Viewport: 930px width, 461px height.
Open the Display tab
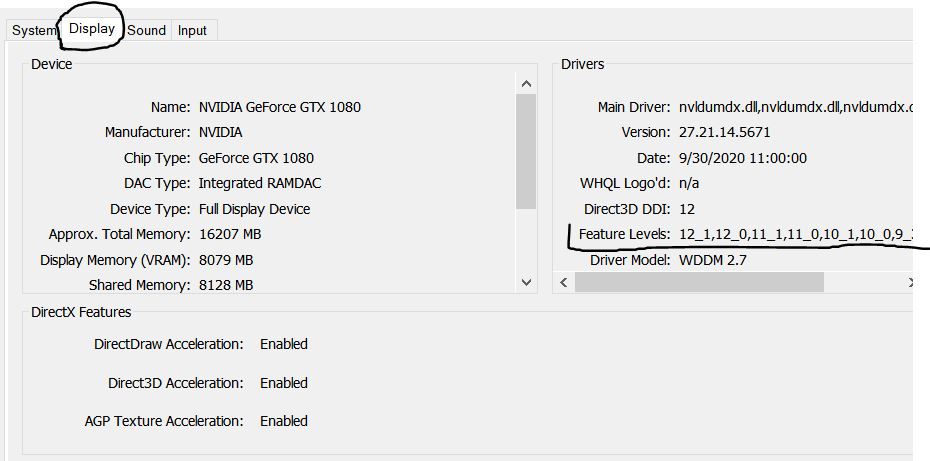pyautogui.click(x=92, y=28)
